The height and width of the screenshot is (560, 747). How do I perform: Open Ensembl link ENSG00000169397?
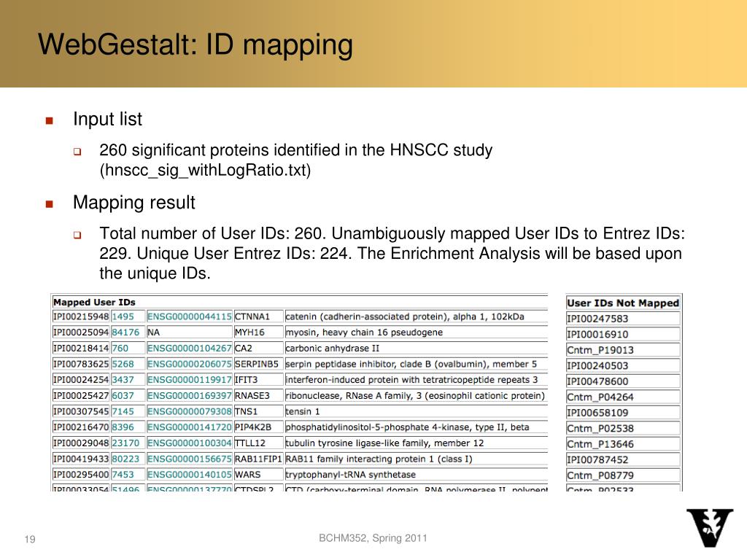pos(190,396)
